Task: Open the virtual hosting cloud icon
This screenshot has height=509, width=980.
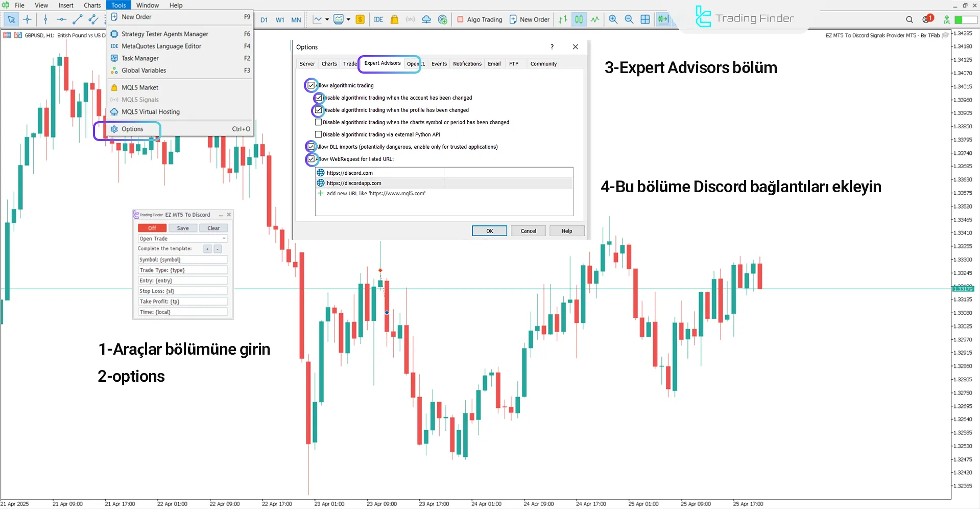Action: [426, 19]
